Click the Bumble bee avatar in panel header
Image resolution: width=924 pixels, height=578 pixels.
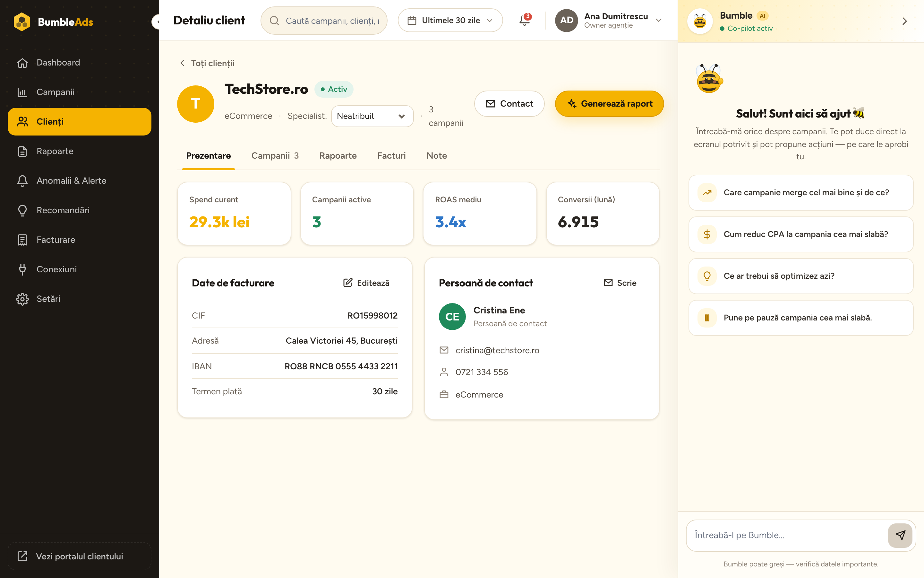pyautogui.click(x=699, y=22)
